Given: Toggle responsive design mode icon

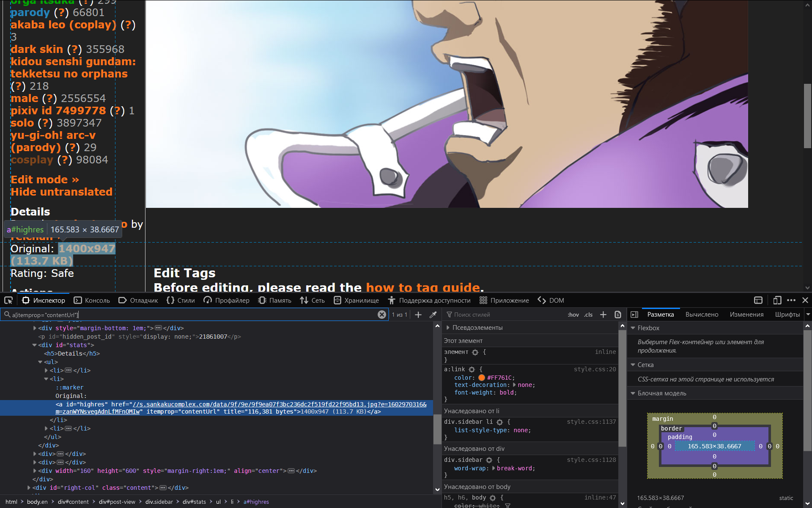Looking at the screenshot, I should tap(777, 300).
